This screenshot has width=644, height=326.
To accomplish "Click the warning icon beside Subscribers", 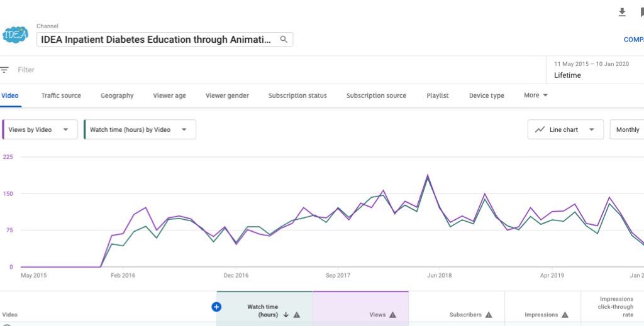I will coord(489,315).
